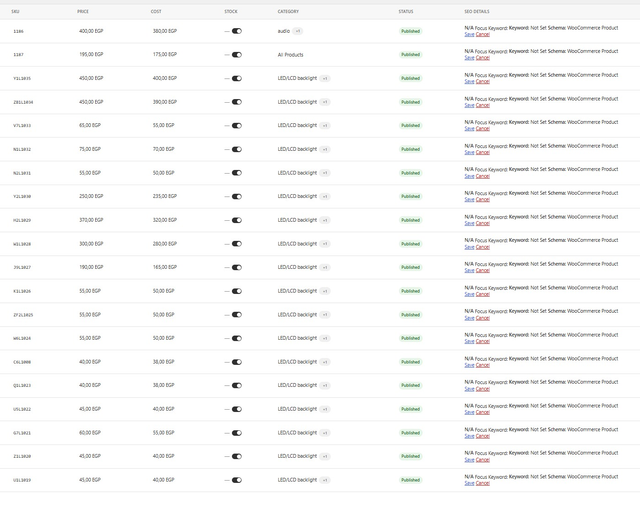Toggle stock switch for SKU 1187
Image resolution: width=640 pixels, height=506 pixels.
pyautogui.click(x=237, y=55)
